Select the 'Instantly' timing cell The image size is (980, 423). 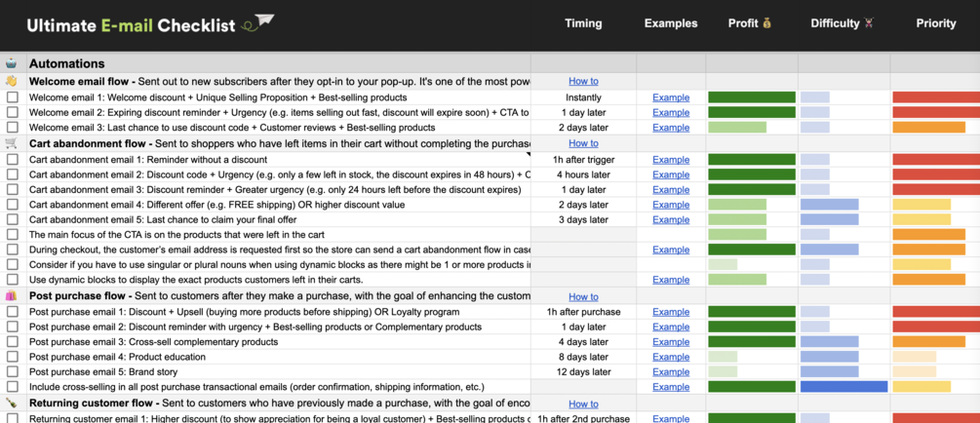tap(583, 97)
